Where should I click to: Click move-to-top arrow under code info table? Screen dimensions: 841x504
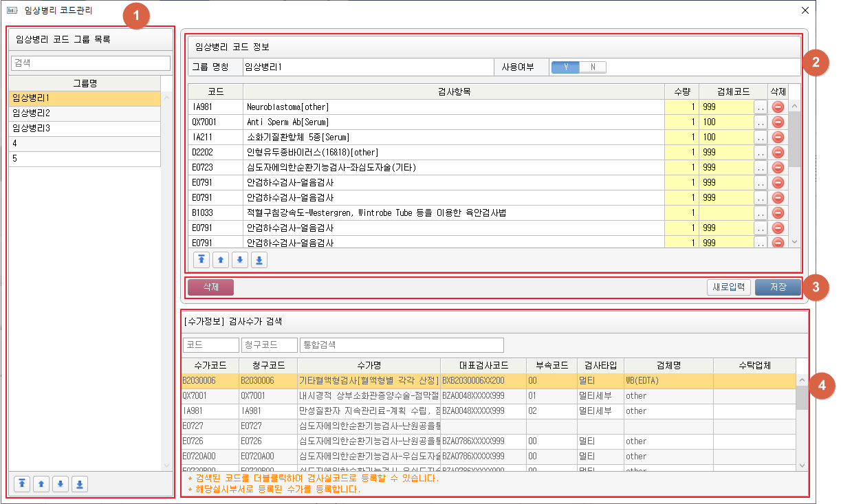pos(201,260)
